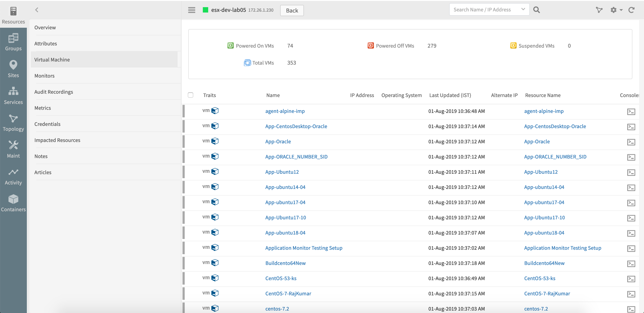Image resolution: width=644 pixels, height=313 pixels.
Task: Select Sites from the left sidebar
Action: pos(13,69)
